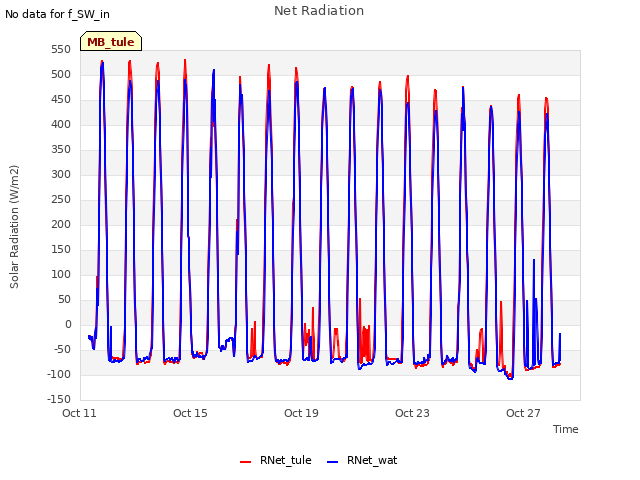Click the Net Radiation chart title
The width and height of the screenshot is (640, 480).
point(319,11)
